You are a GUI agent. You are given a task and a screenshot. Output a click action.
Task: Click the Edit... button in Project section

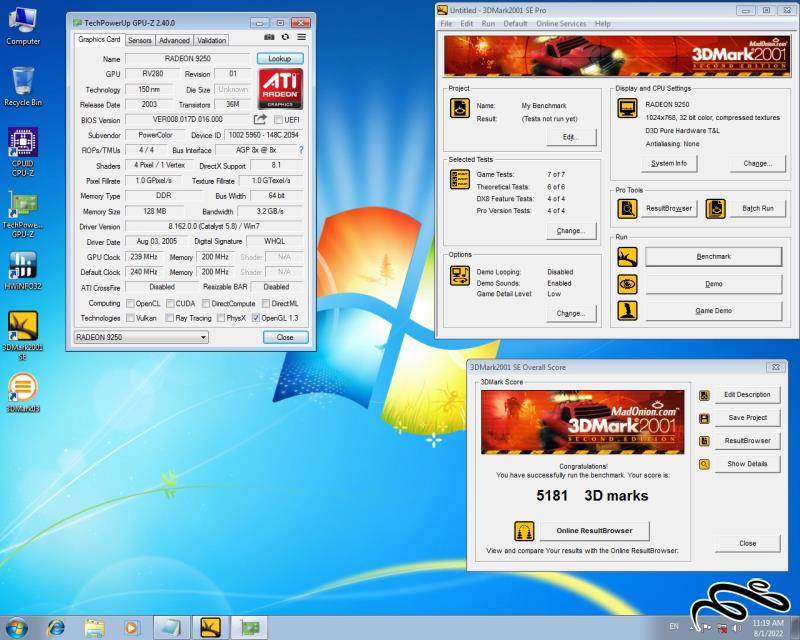click(571, 137)
